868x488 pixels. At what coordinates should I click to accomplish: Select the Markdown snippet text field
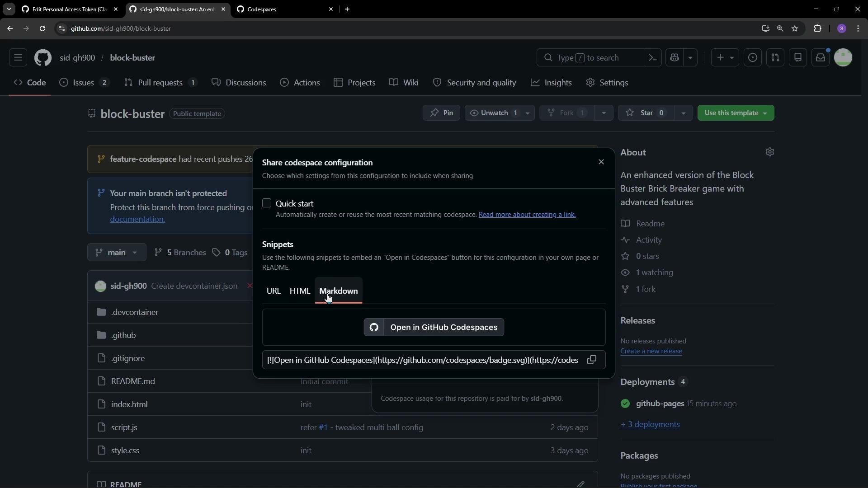pyautogui.click(x=423, y=360)
